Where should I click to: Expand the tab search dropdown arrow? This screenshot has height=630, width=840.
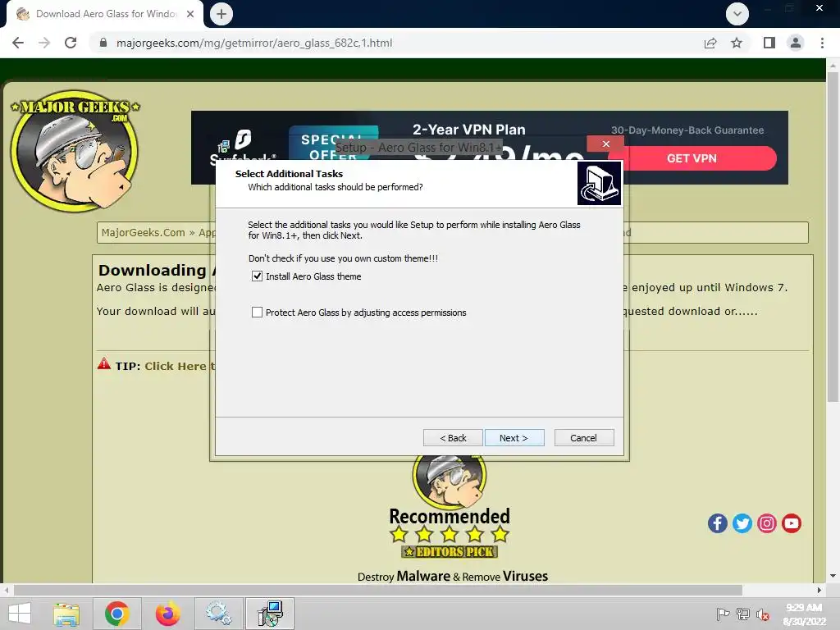[x=737, y=14]
